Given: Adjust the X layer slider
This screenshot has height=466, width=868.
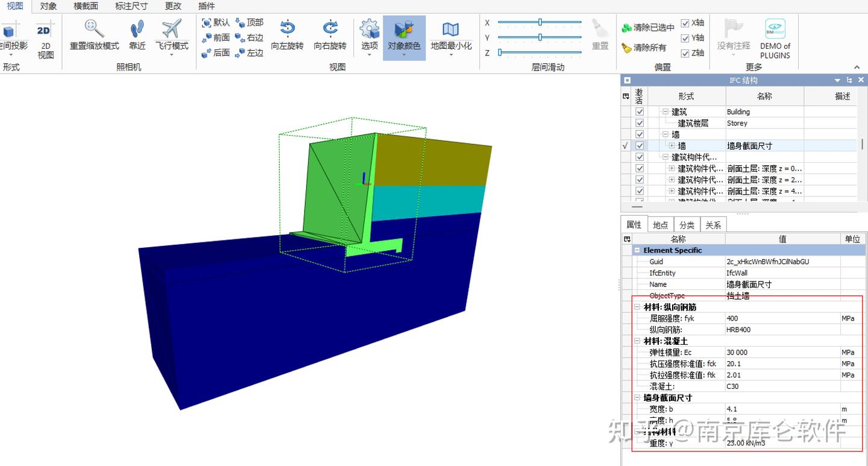Looking at the screenshot, I should 540,22.
